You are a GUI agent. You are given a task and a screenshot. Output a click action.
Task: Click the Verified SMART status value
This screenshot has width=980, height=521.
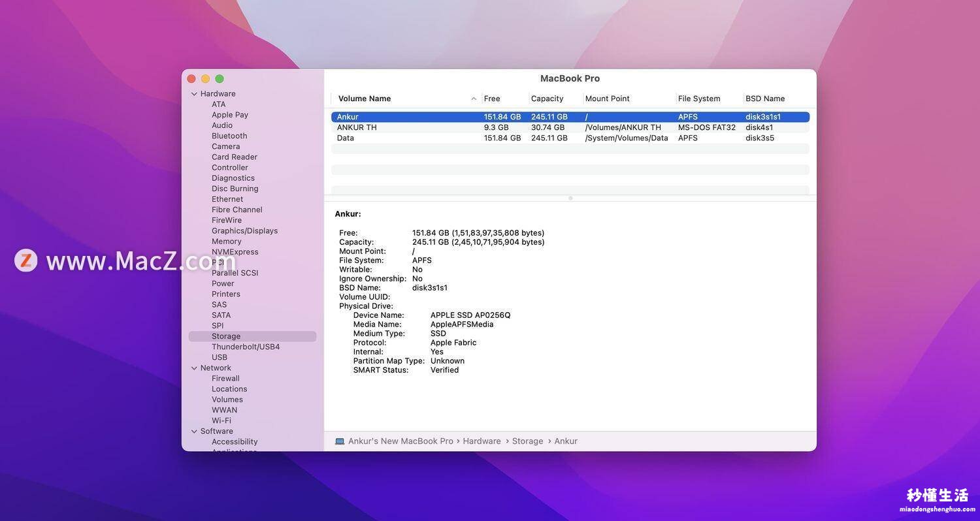point(444,370)
